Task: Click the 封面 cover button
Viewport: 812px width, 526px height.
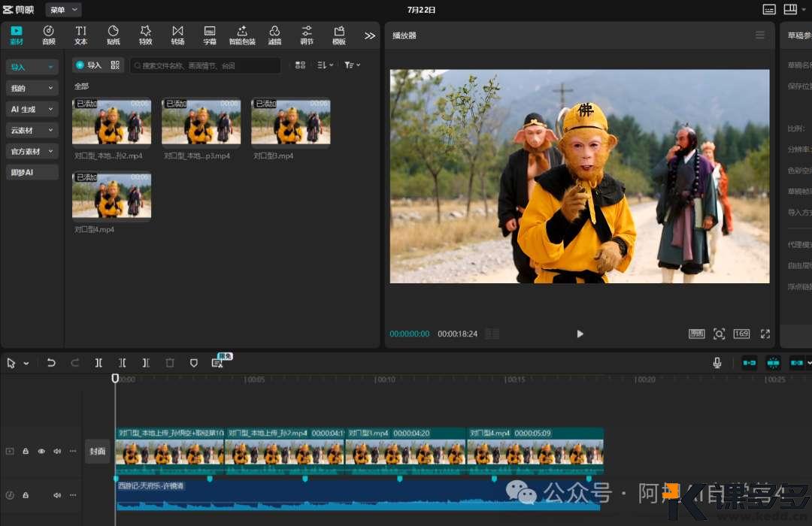Action: coord(97,451)
